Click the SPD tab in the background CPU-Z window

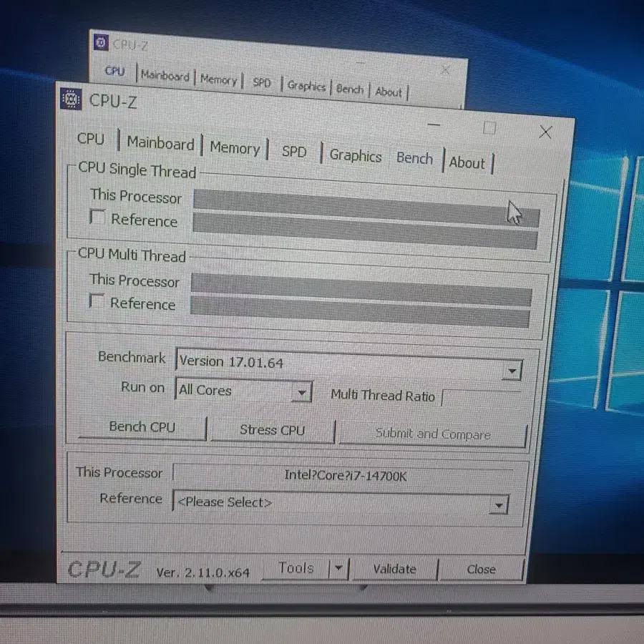tap(262, 82)
